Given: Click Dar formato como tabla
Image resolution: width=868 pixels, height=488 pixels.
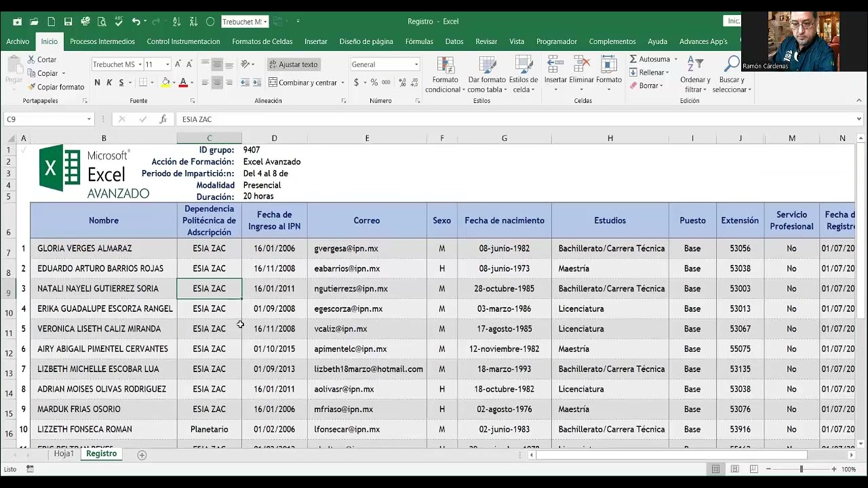Looking at the screenshot, I should (x=486, y=75).
